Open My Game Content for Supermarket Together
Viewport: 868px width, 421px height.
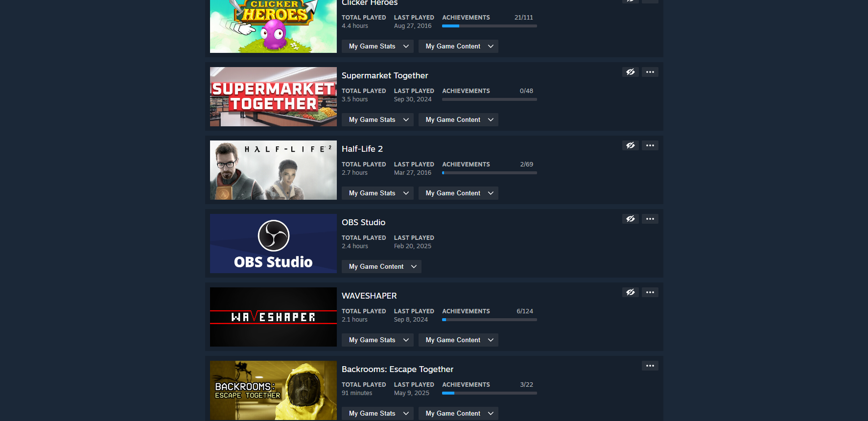coord(458,119)
